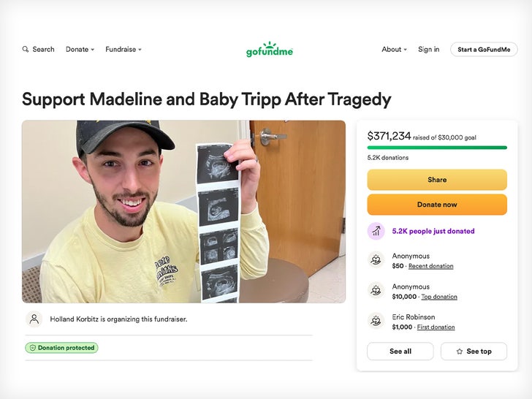This screenshot has width=532, height=399.
Task: Follow the Top donation link
Action: (x=439, y=297)
